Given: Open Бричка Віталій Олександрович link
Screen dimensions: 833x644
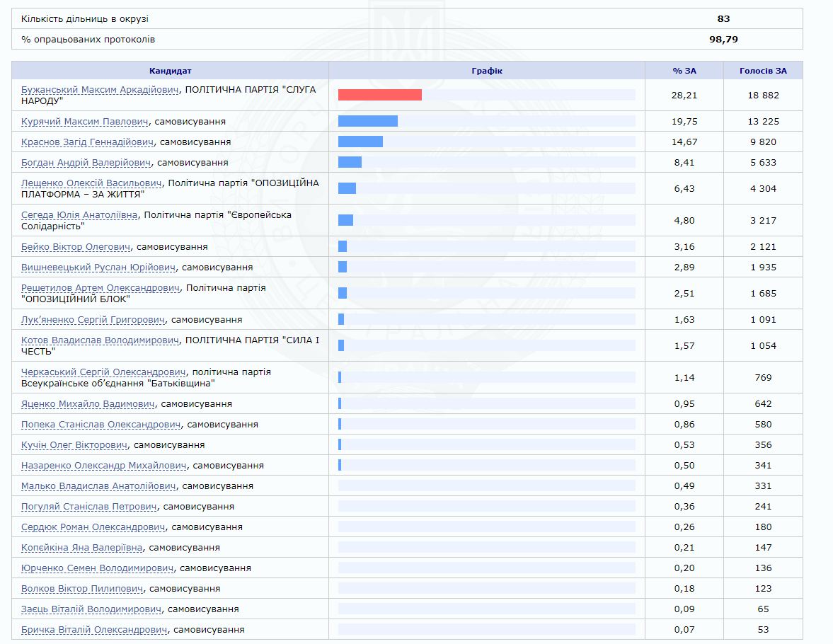Looking at the screenshot, I should (94, 630).
